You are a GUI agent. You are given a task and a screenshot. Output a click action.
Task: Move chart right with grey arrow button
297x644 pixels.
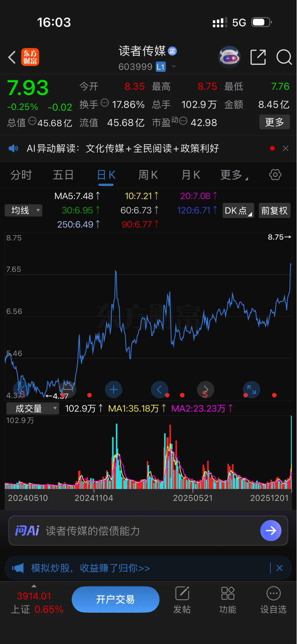coord(205,389)
